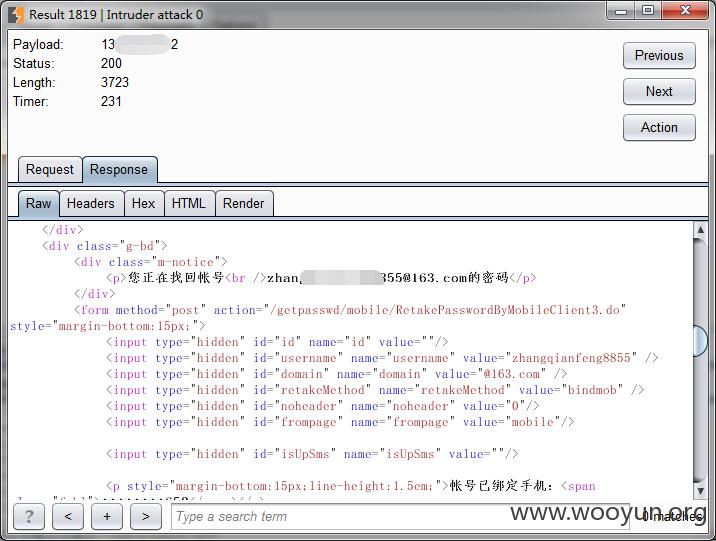Click the form action RetakePasswordByMobileClient3.do line
The image size is (716, 541).
(350, 310)
